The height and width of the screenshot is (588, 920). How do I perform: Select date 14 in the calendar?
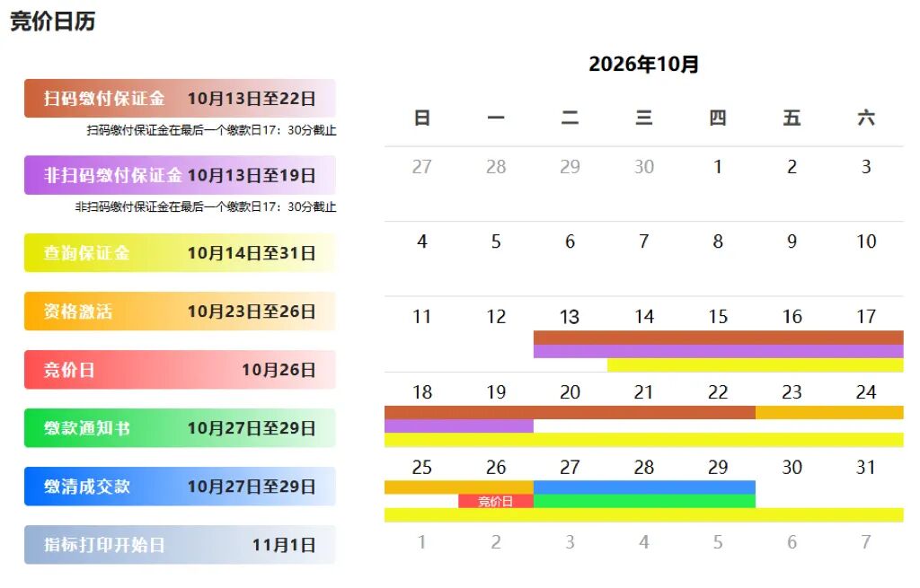tap(643, 317)
